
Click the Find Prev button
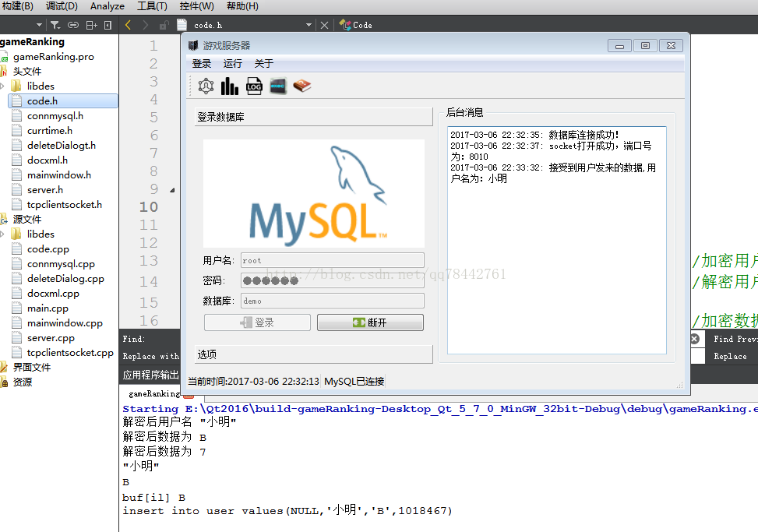(735, 339)
